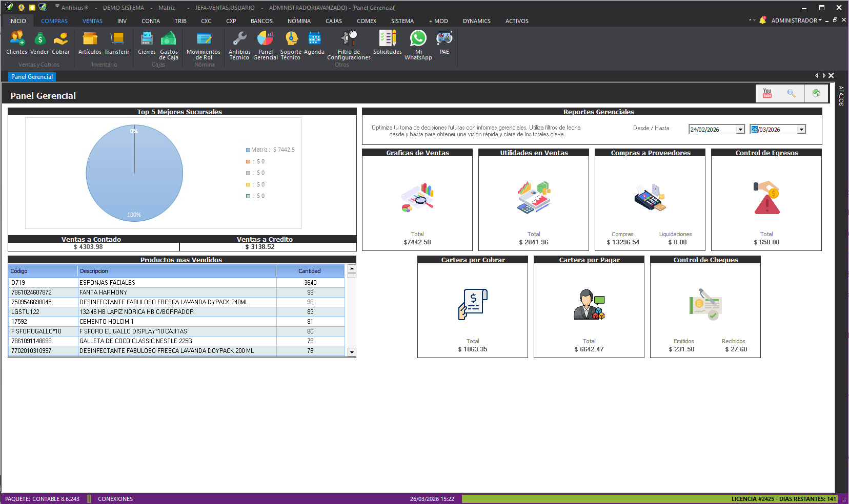Image resolution: width=849 pixels, height=504 pixels.
Task: Open the ADMINISTRADOR user dropdown
Action: pos(796,20)
